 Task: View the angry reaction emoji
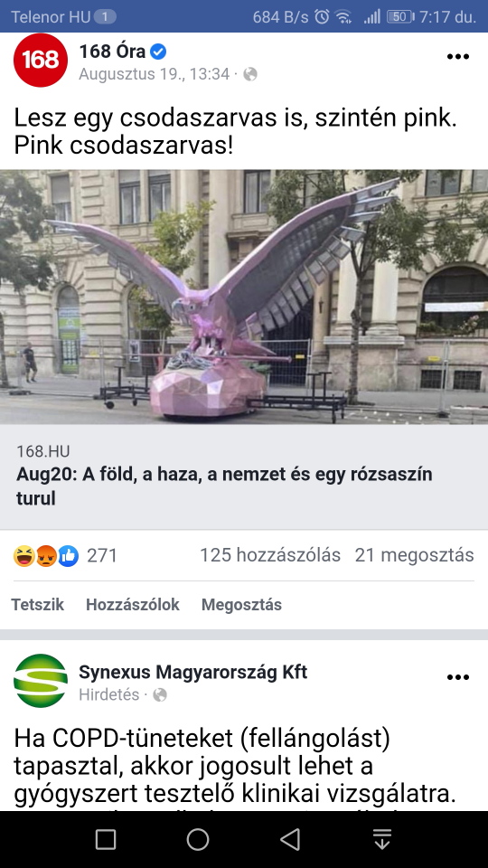46,556
